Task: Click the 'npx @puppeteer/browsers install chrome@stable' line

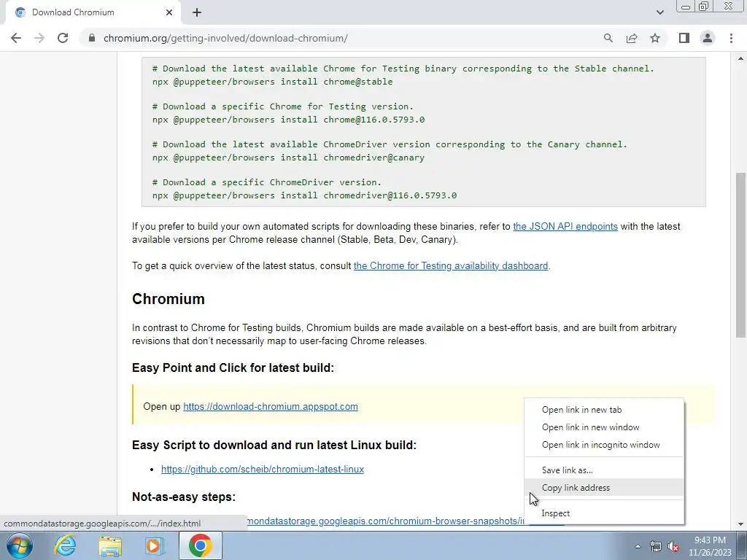Action: (273, 82)
